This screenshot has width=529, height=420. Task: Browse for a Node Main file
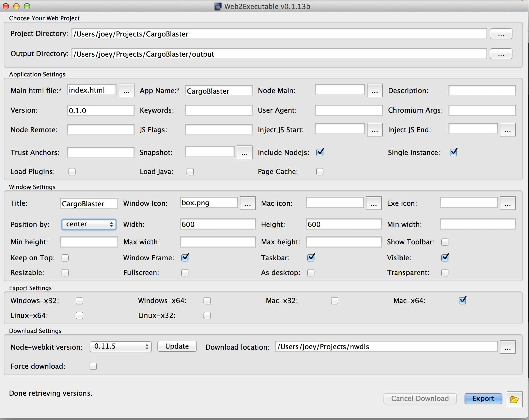[375, 90]
